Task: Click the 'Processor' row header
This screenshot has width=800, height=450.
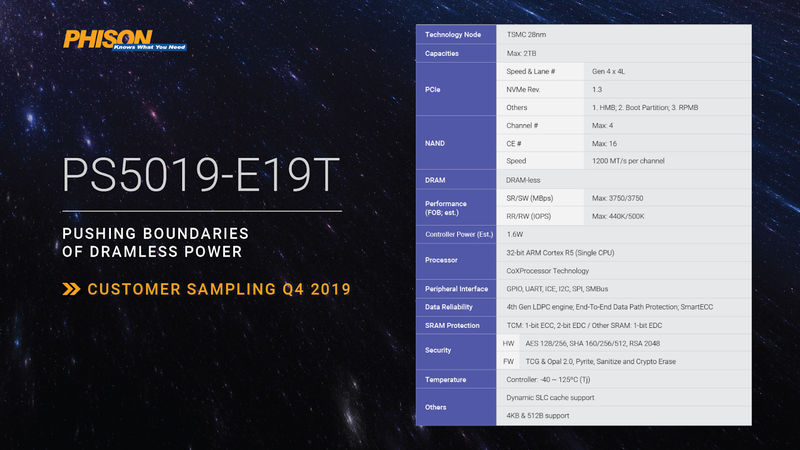Action: [x=456, y=260]
